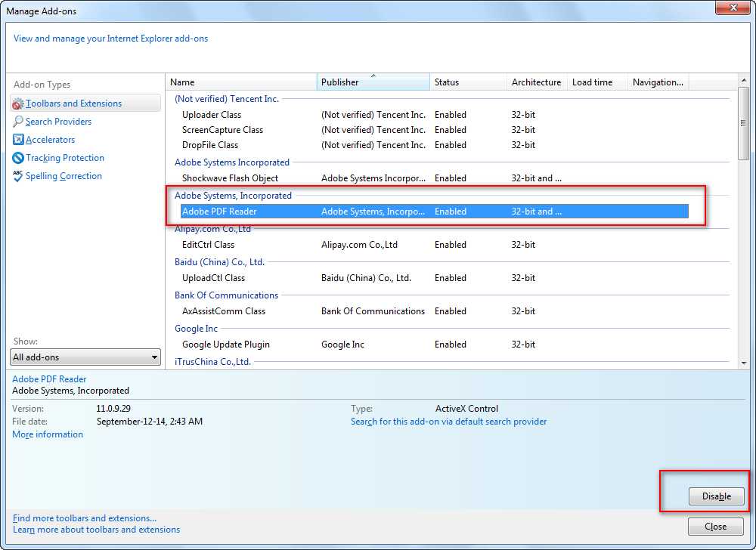This screenshot has height=550, width=756.
Task: Click the ActiveX Control type value
Action: point(466,409)
